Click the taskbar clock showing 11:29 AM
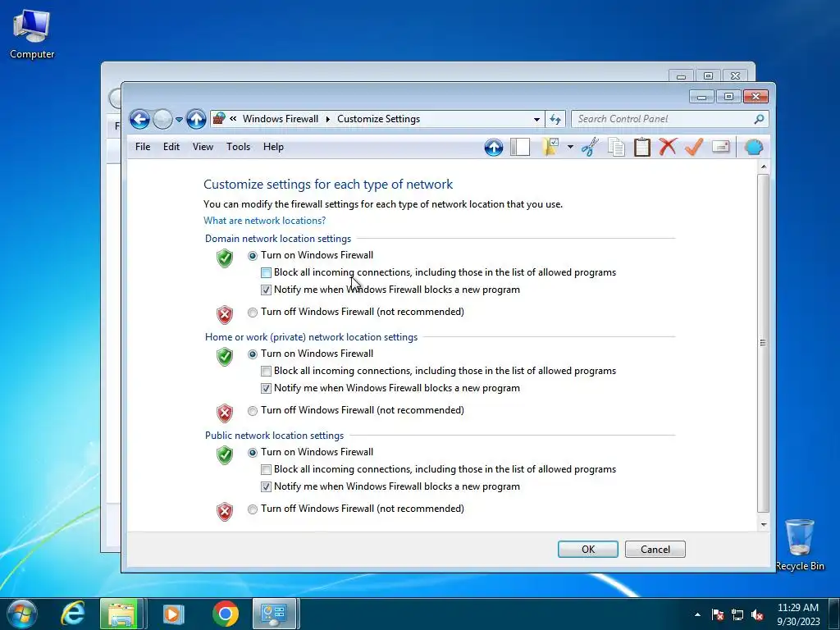Image resolution: width=840 pixels, height=630 pixels. [798, 614]
